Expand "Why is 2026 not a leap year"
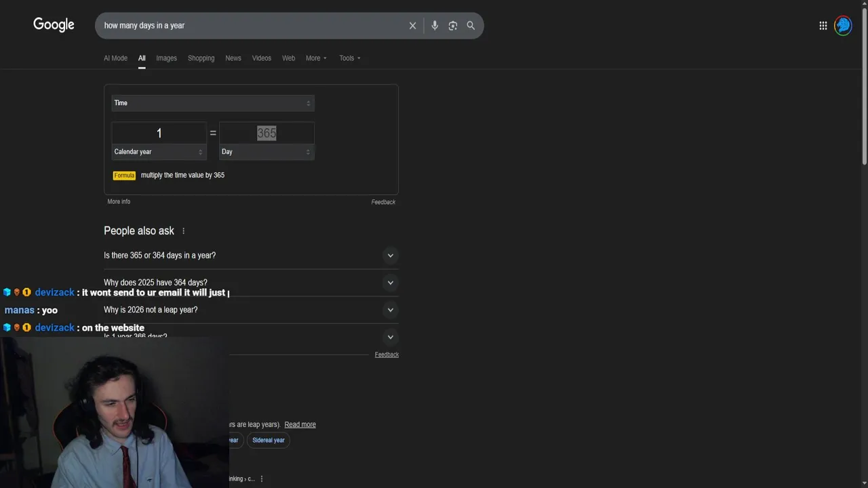Screen dimensions: 868x488 [x=251, y=310]
